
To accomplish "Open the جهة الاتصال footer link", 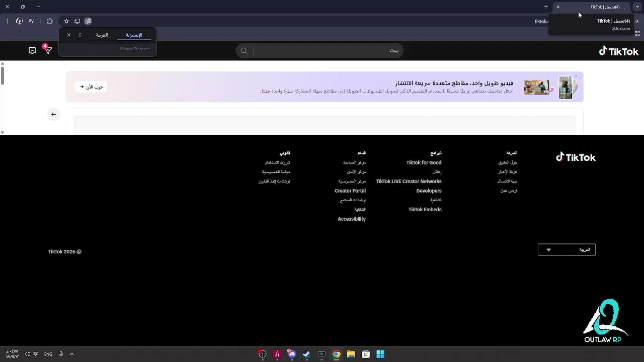I will point(508,182).
